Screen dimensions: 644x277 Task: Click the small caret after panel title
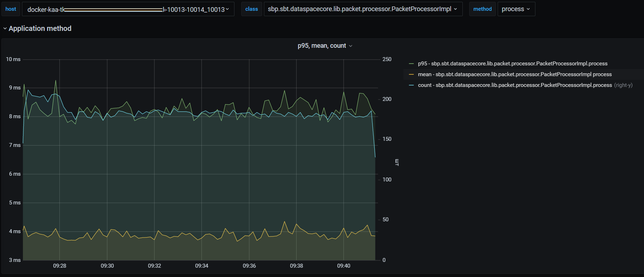(351, 46)
